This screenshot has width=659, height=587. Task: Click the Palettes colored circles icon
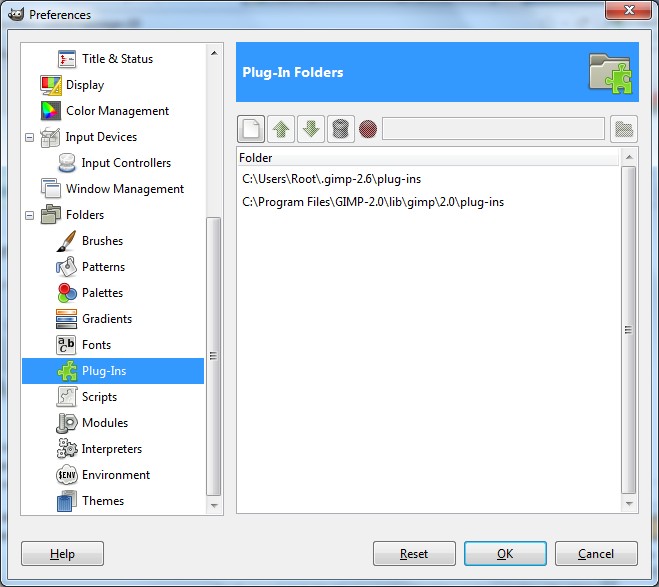pyautogui.click(x=67, y=293)
